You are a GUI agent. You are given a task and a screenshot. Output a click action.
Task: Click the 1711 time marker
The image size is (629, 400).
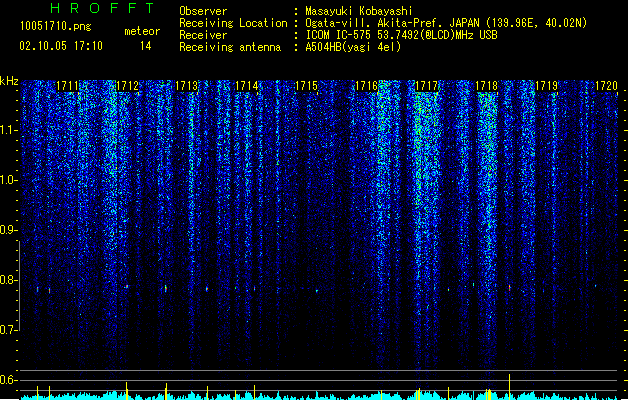point(67,86)
